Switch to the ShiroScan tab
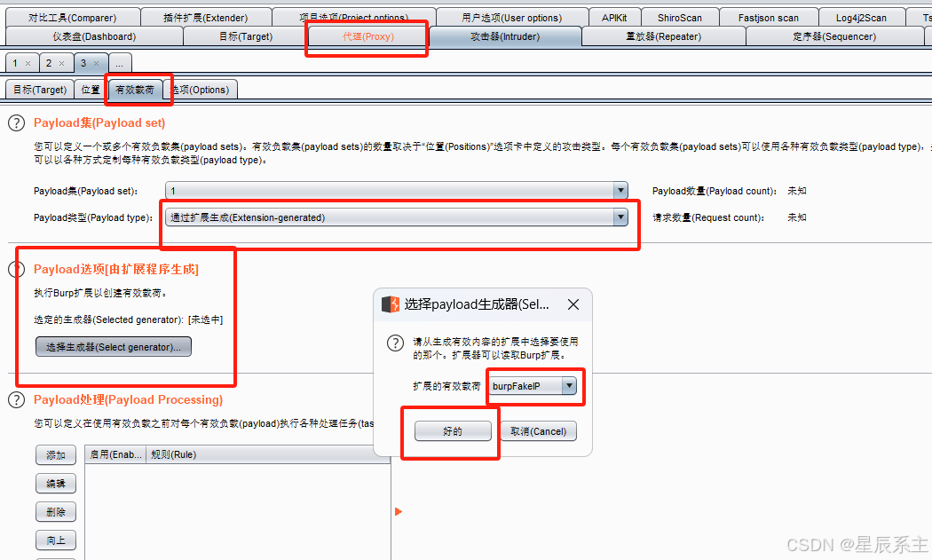This screenshot has height=560, width=932. point(679,18)
